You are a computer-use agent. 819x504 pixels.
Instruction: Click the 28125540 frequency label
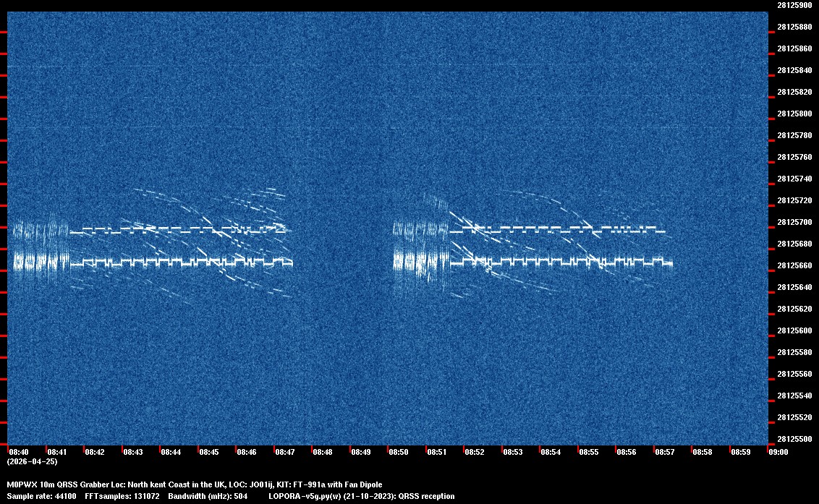coord(794,396)
